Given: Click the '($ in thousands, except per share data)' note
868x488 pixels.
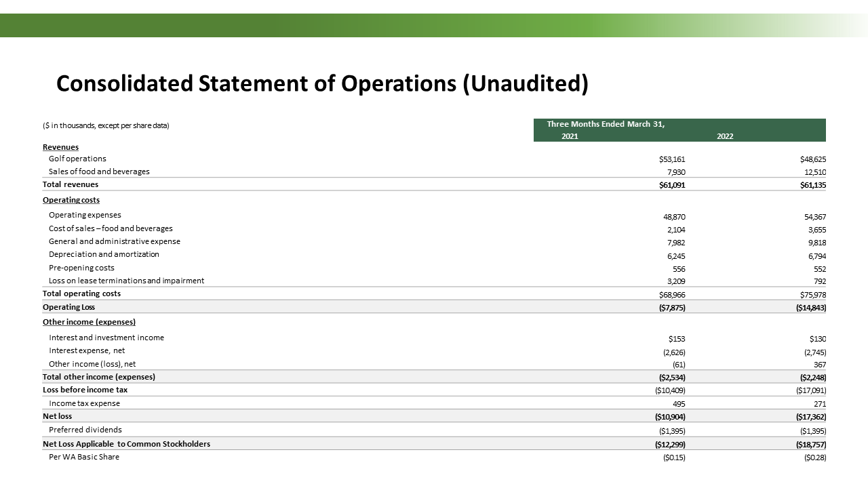Looking at the screenshot, I should pyautogui.click(x=106, y=126).
